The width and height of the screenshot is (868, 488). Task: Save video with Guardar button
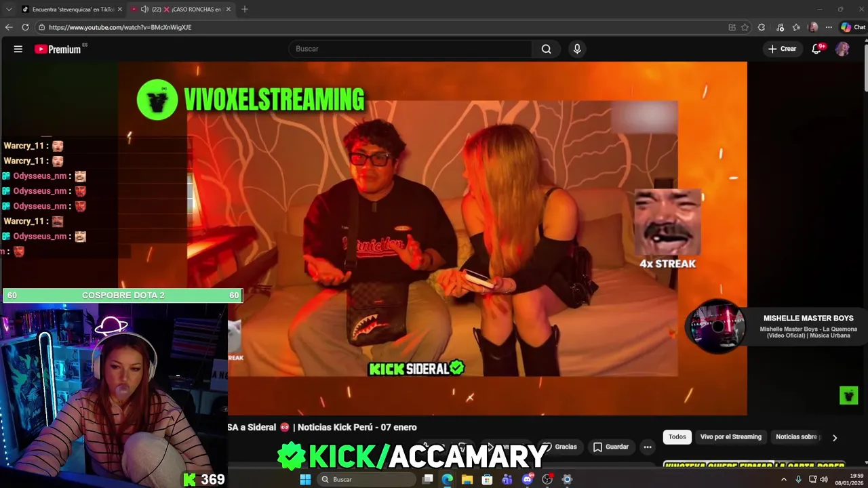610,447
